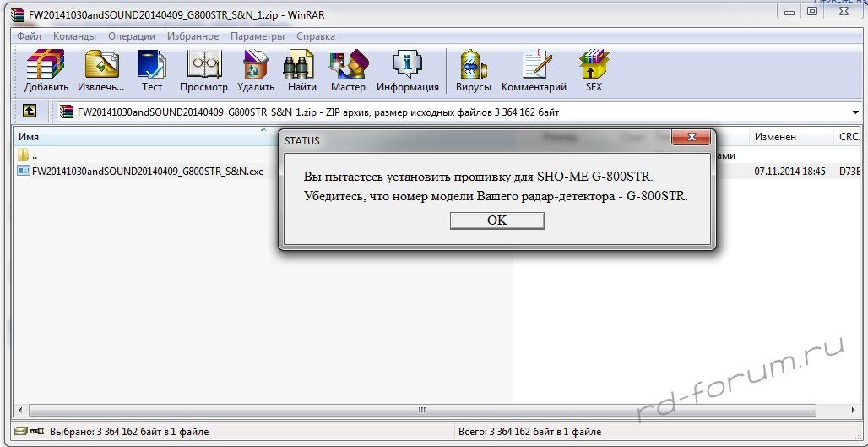Viewport: 868px width, 447px height.
Task: Open the Параметры menu
Action: pos(258,36)
